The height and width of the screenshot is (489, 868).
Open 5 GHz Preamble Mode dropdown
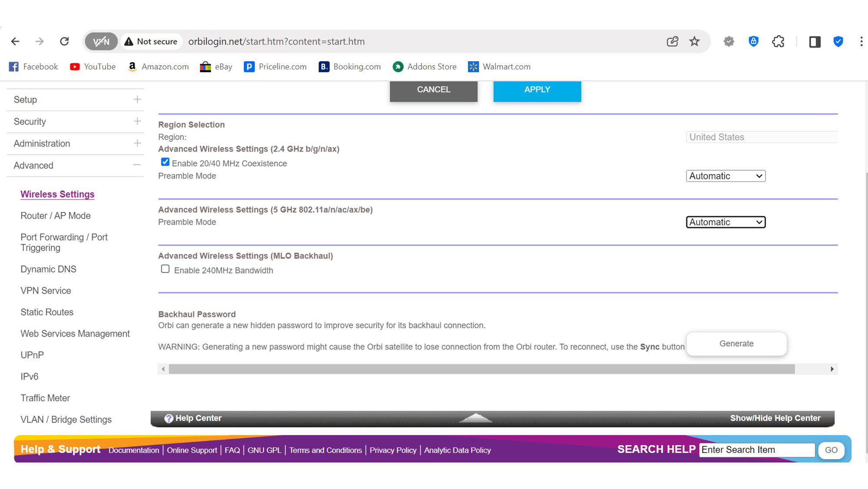click(725, 222)
